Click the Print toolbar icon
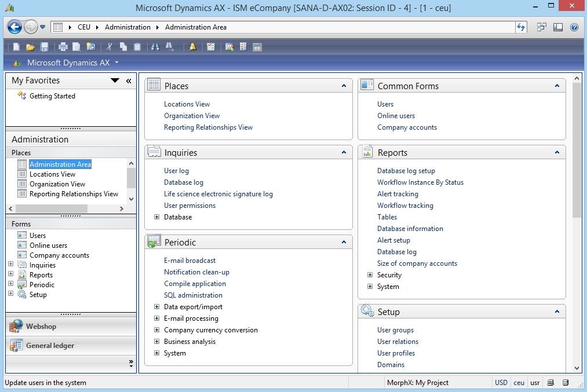This screenshot has width=587, height=392. pos(63,47)
